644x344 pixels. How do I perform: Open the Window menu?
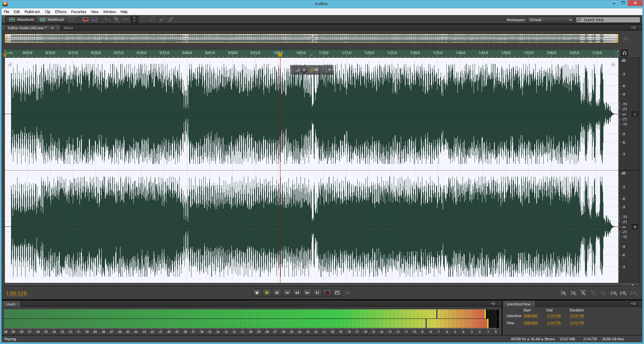(109, 12)
